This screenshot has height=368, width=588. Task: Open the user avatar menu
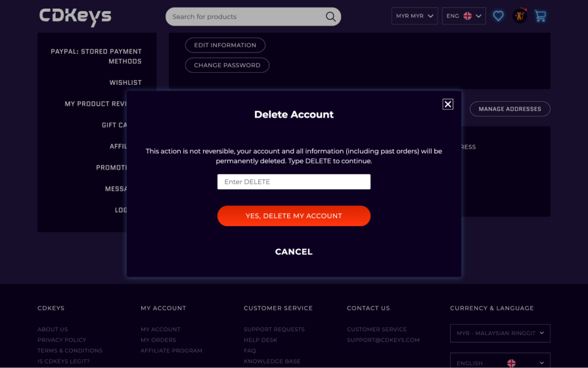[x=520, y=16]
